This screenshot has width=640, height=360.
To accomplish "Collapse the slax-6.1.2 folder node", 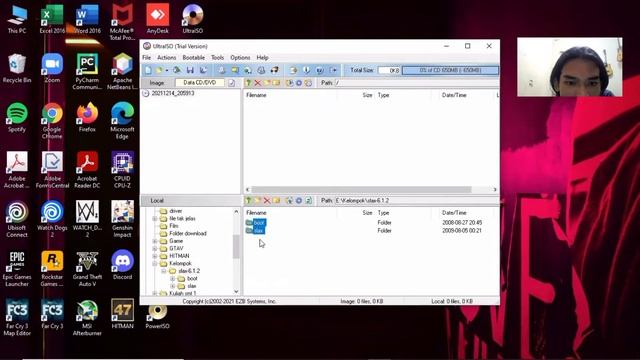I will tap(164, 271).
